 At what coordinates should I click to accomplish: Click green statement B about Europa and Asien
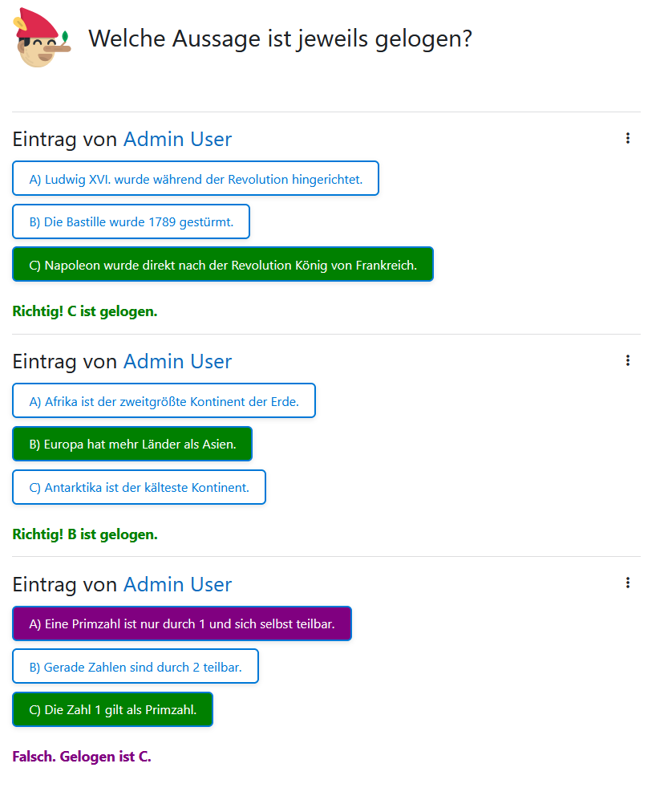[132, 444]
